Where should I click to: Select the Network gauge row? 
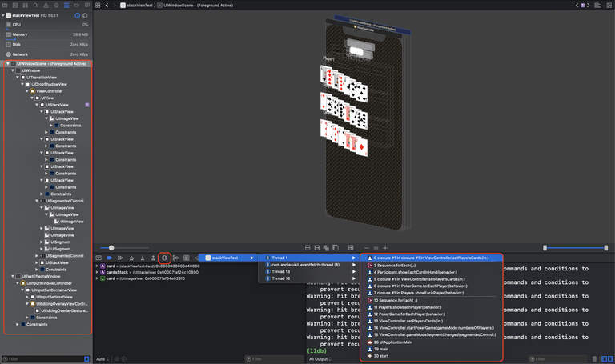pos(46,54)
